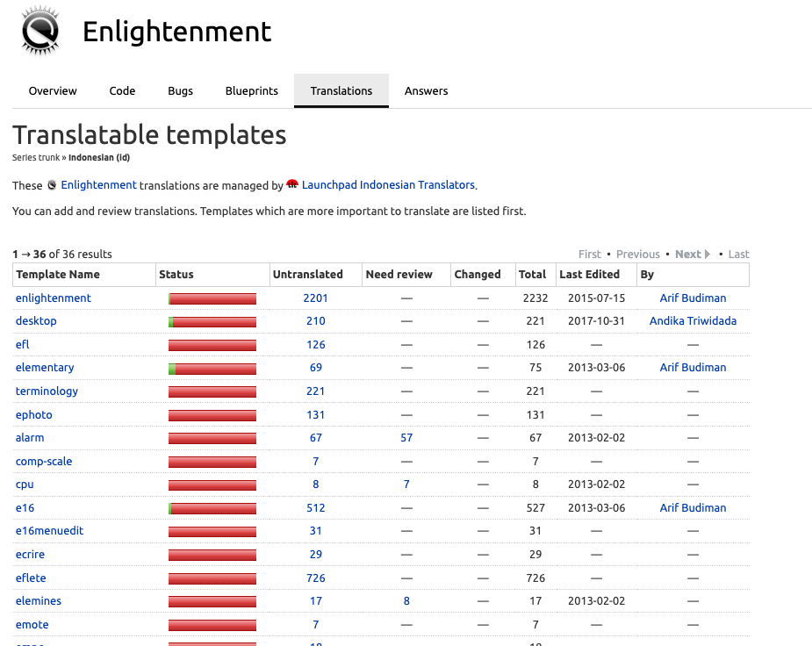Viewport: 812px width, 646px height.
Task: Click need review count 8 for elemines
Action: pos(406,601)
